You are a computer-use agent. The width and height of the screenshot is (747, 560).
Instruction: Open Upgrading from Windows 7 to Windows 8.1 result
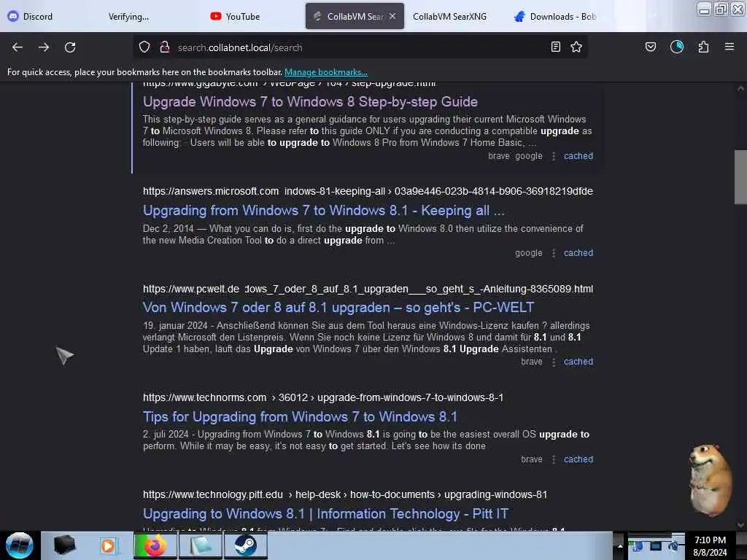click(x=323, y=211)
